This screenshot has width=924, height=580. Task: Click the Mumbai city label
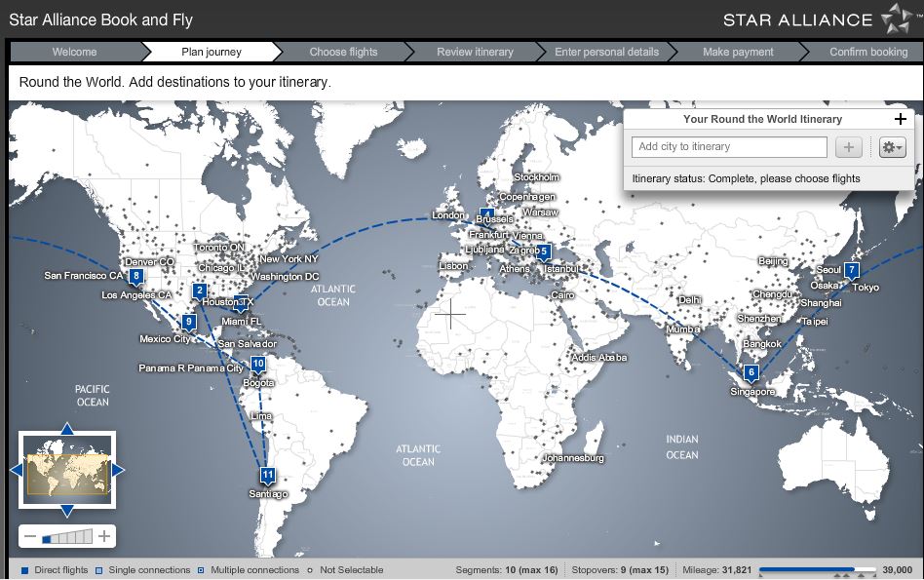point(683,329)
